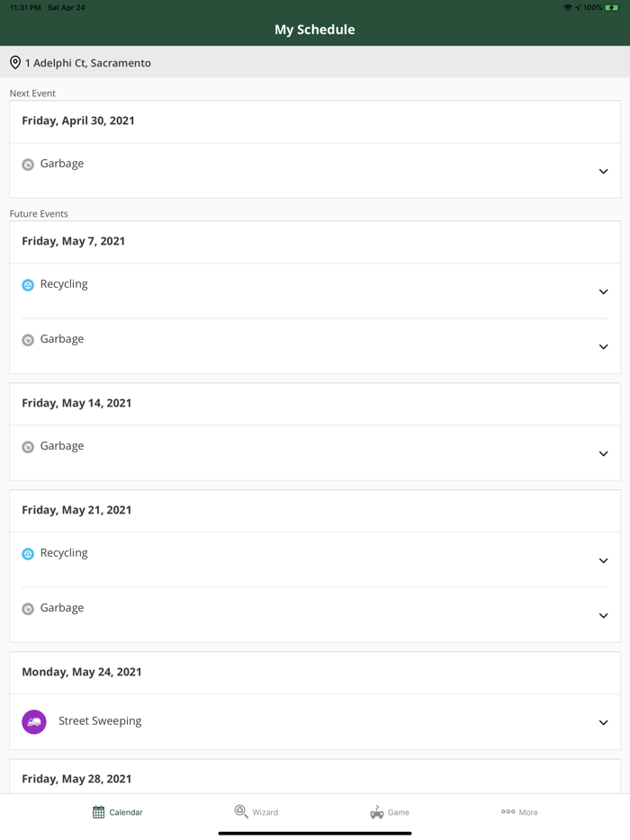Tap the battery indicator in status bar
Screen dimensions: 630x840
point(612,7)
